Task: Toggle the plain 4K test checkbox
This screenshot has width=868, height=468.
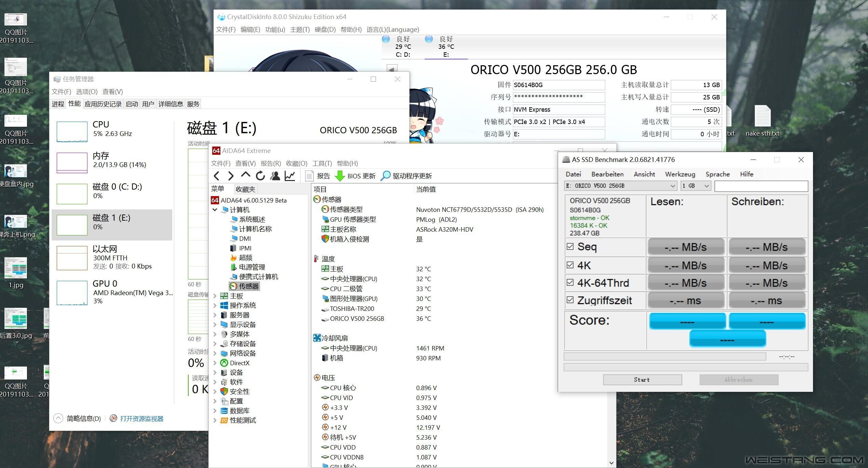Action: (570, 265)
